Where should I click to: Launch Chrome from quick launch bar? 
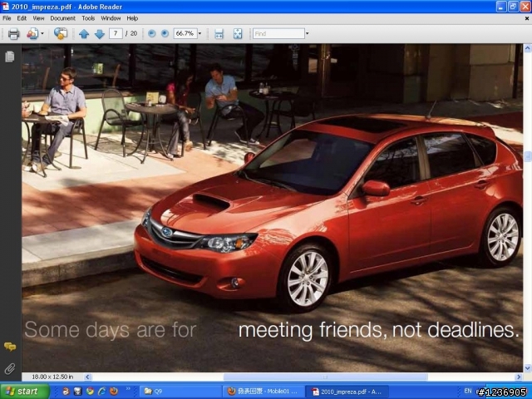click(x=90, y=392)
